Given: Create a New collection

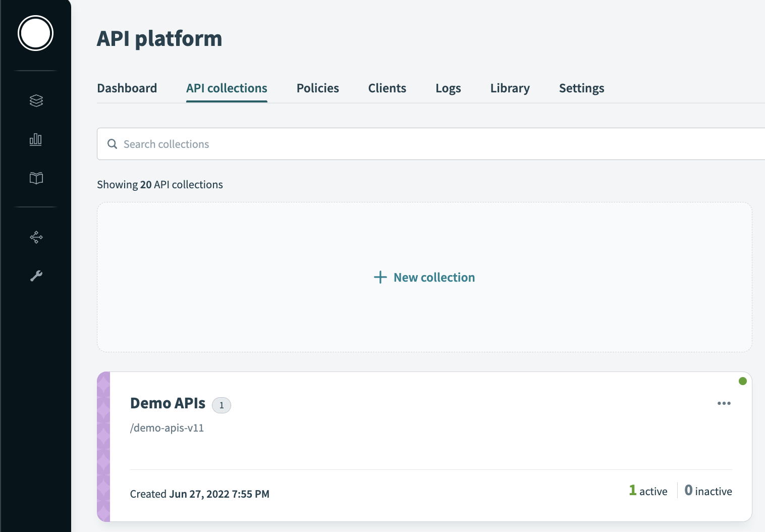Looking at the screenshot, I should click(x=424, y=277).
